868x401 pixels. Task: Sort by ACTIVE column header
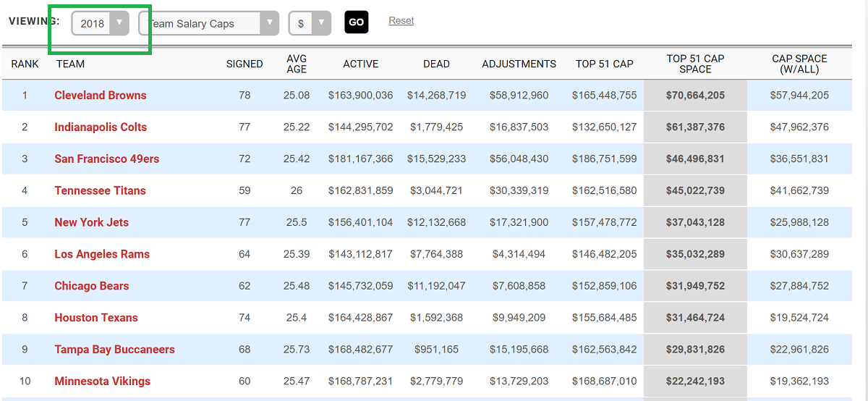tap(361, 64)
